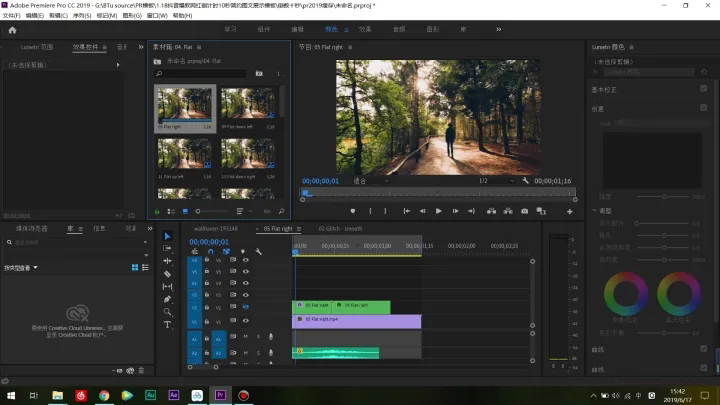Switch to the 02 Glitch - smooth sequence tab
The width and height of the screenshot is (720, 405).
tap(340, 229)
